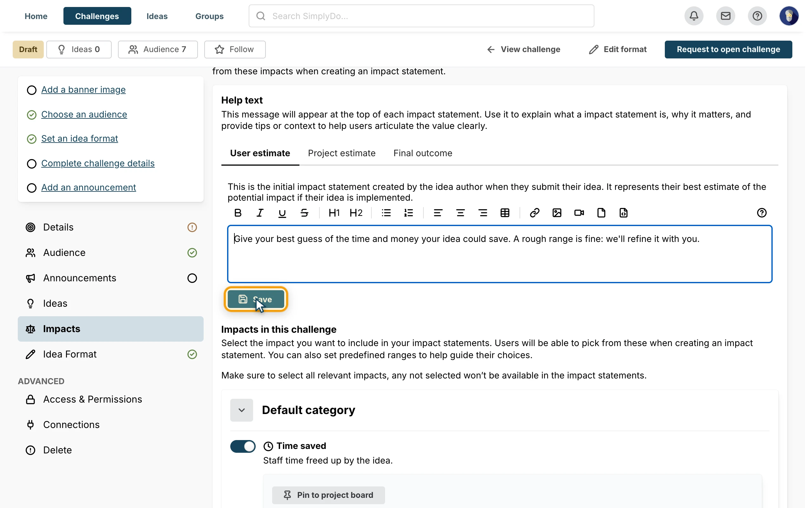Set H2 heading style
This screenshot has width=812, height=508.
[x=356, y=213]
